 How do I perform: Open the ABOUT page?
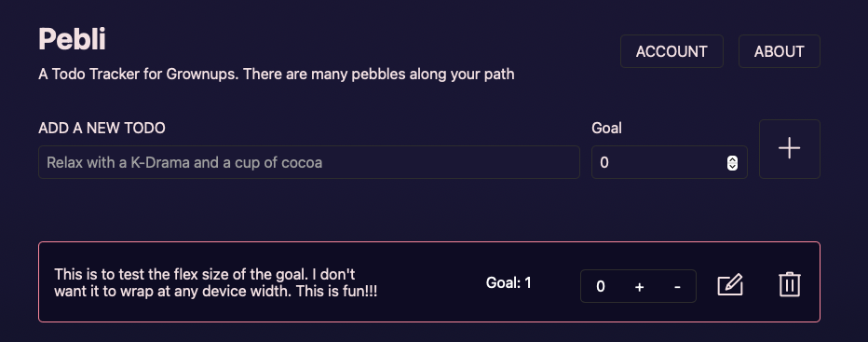779,51
